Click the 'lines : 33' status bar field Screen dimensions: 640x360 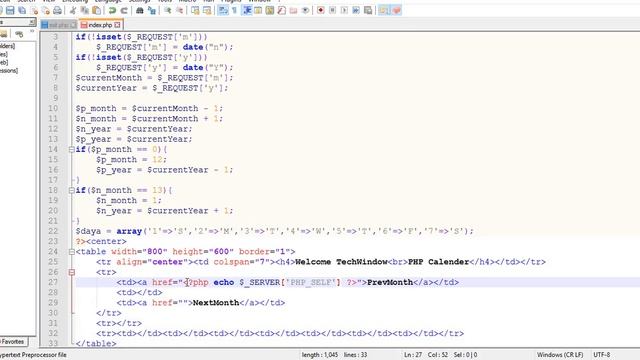tap(355, 355)
